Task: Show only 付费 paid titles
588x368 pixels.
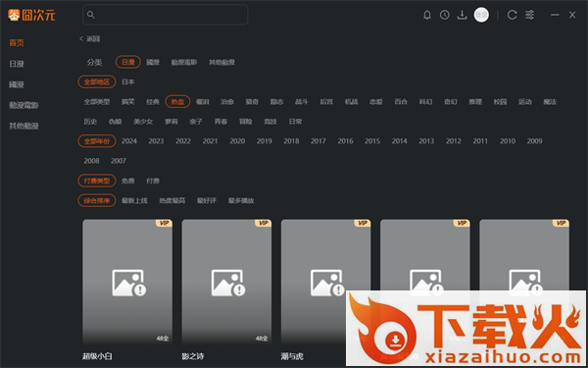Action: [x=153, y=181]
